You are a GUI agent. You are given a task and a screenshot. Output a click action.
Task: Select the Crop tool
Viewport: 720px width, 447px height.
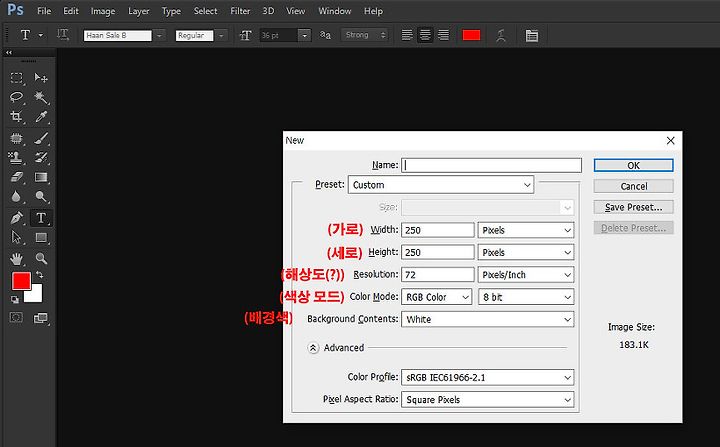17,116
